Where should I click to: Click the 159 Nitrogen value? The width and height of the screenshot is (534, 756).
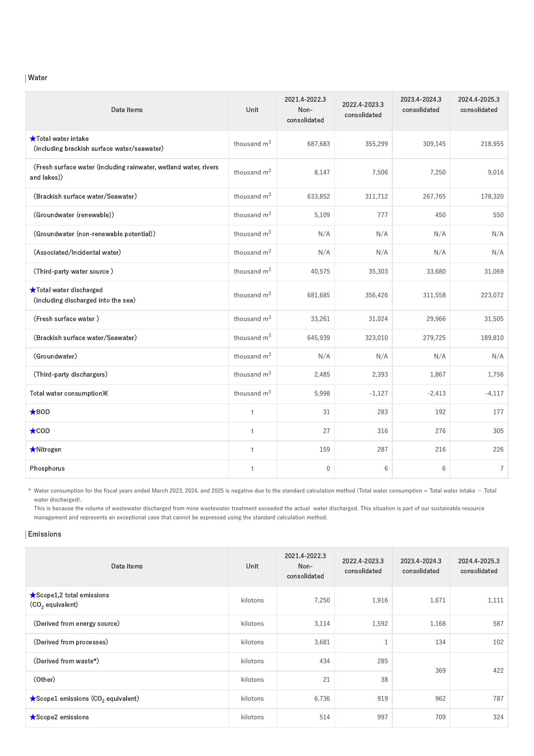(x=325, y=450)
